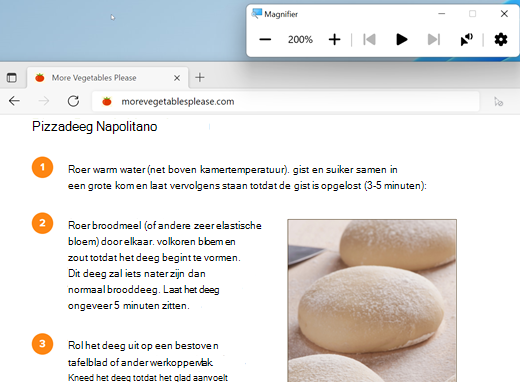The image size is (520, 382).
Task: Click text "Rol het deeg uit op een bestoven"
Action: [143, 346]
